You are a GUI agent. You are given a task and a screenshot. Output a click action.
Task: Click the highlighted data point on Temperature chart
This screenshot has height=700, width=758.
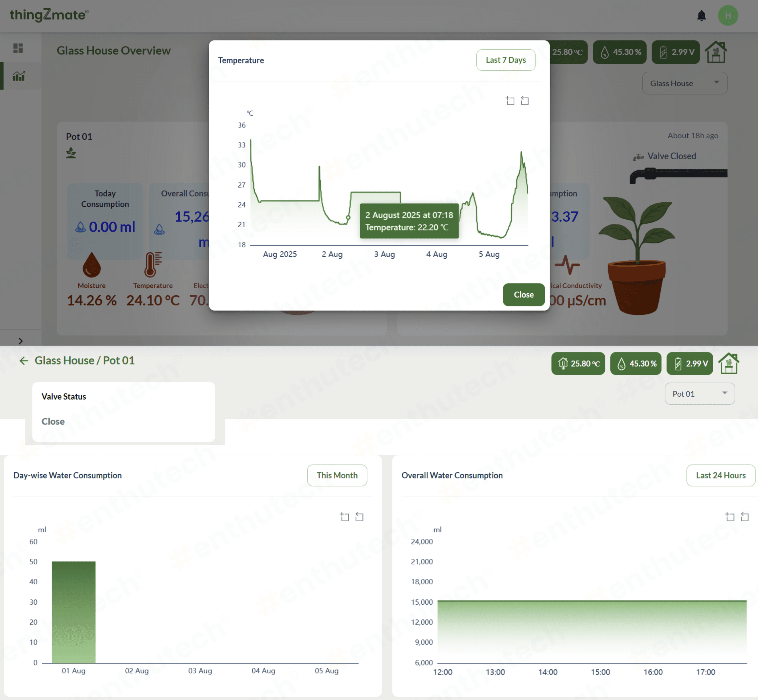(x=348, y=218)
